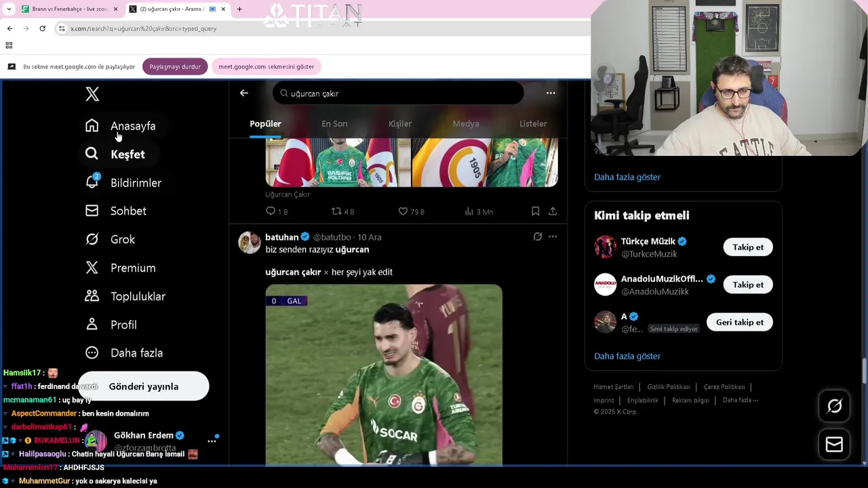Share the Uğurcan Çakır photo post

(x=553, y=211)
